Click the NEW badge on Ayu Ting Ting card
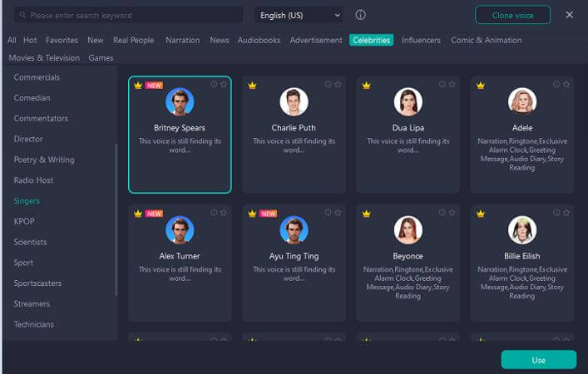The height and width of the screenshot is (374, 588). coord(268,214)
